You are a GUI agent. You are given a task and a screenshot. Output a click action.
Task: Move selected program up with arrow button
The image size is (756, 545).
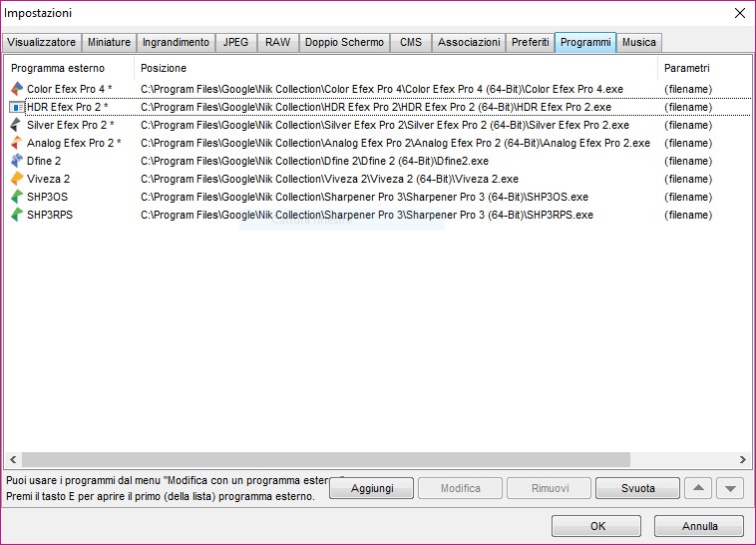click(x=698, y=488)
